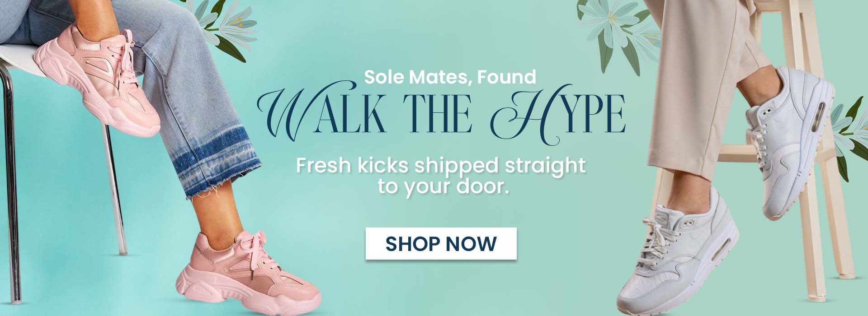Select the 'Walk the Hype' headline
868x316 pixels.
click(441, 113)
